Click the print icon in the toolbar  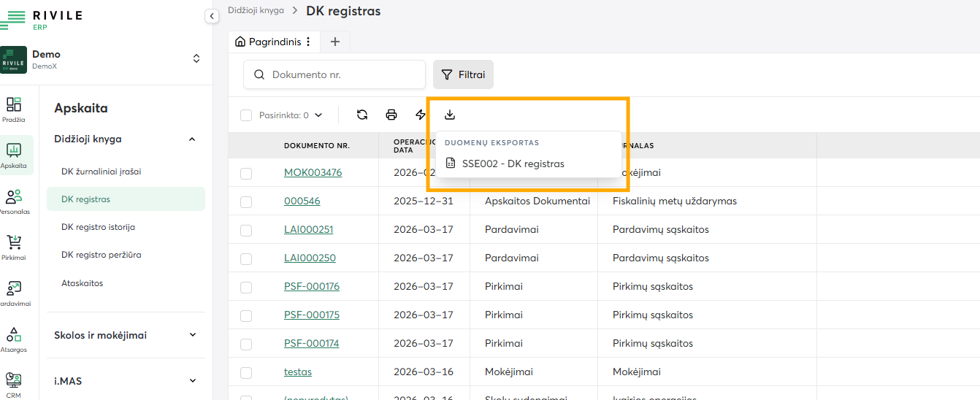click(x=391, y=115)
